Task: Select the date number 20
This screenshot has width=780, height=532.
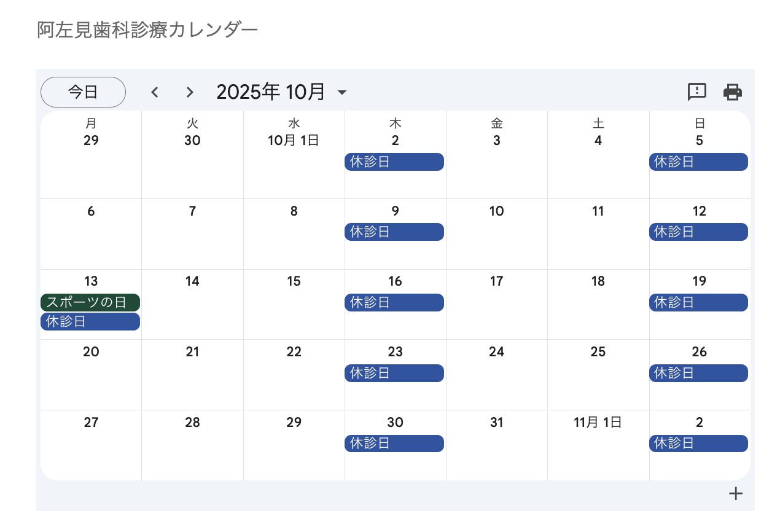Action: coord(91,352)
